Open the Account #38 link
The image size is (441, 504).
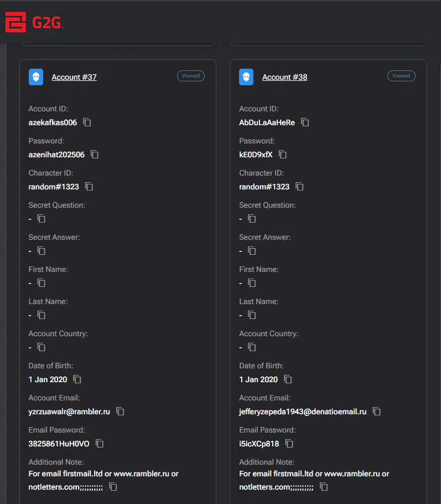coord(284,77)
